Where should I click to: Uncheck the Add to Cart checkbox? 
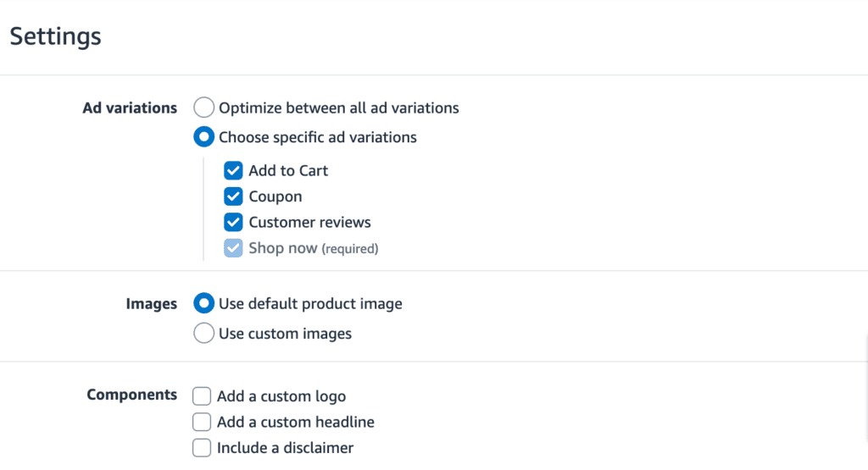(x=233, y=171)
